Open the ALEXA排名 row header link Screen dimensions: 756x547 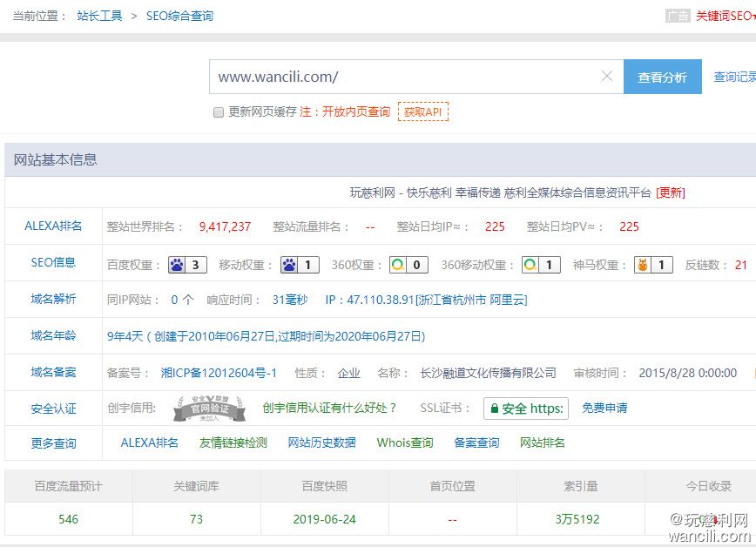coord(53,226)
